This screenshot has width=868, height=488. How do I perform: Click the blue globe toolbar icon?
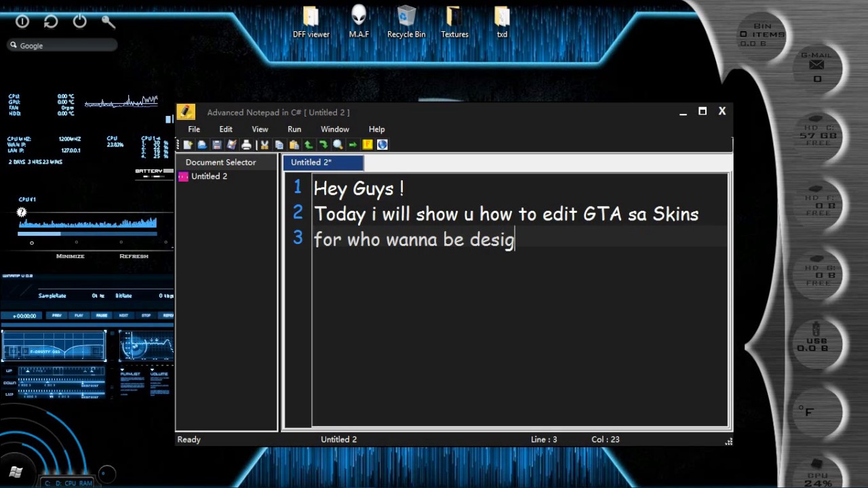[382, 144]
